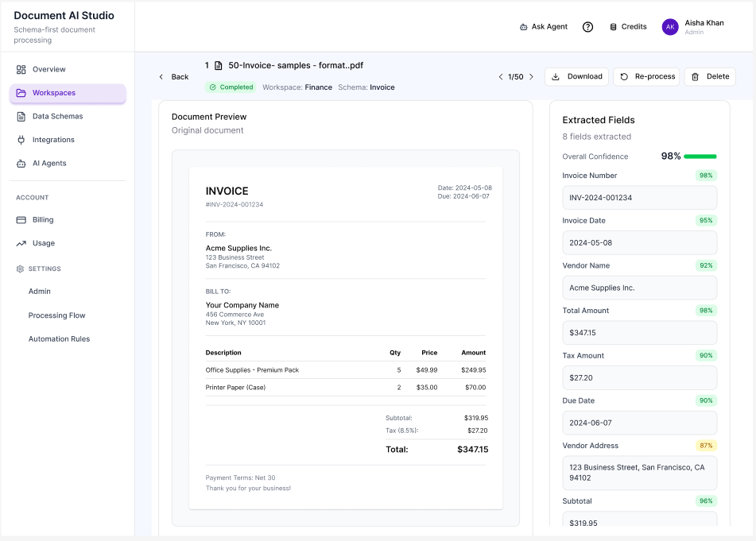Click the Integrations plug icon
This screenshot has width=756, height=541.
[21, 140]
